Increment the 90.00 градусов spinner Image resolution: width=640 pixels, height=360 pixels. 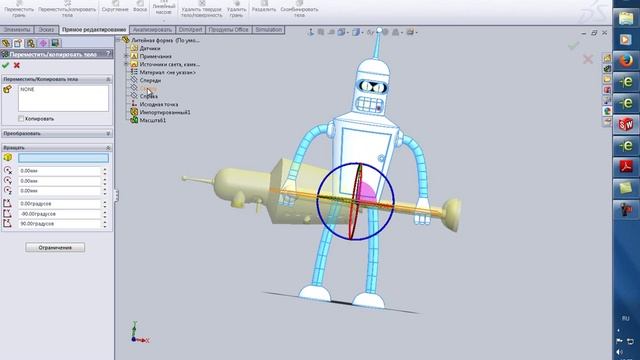[105, 222]
